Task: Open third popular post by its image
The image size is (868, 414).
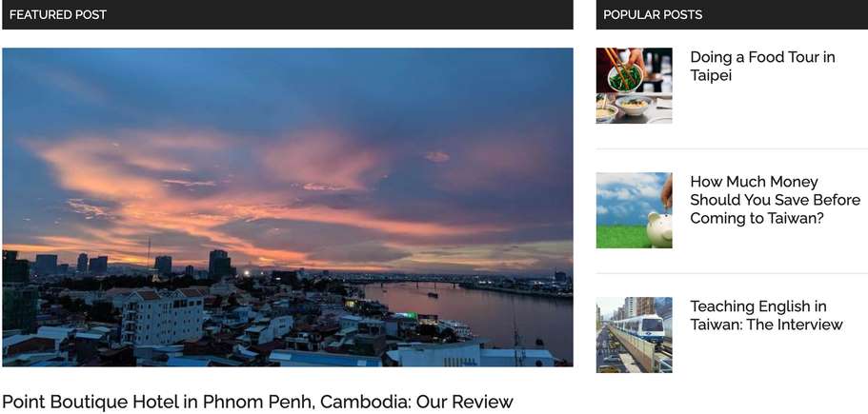Action: click(634, 335)
